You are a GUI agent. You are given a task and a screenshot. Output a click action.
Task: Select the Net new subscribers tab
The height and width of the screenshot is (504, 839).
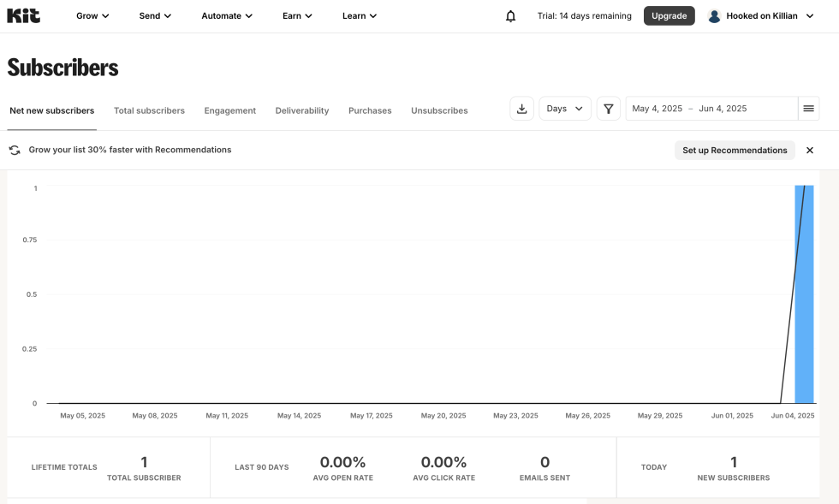52,110
